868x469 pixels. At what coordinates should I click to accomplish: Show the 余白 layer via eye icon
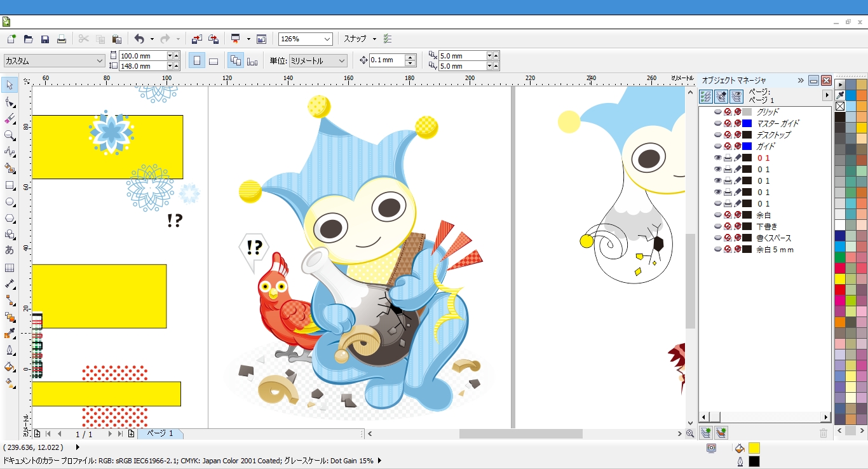pyautogui.click(x=718, y=215)
